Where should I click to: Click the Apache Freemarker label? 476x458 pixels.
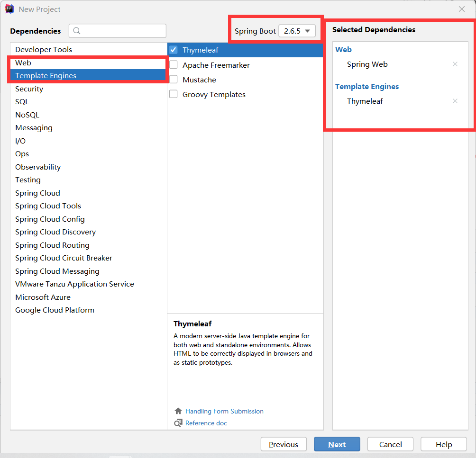tap(216, 65)
